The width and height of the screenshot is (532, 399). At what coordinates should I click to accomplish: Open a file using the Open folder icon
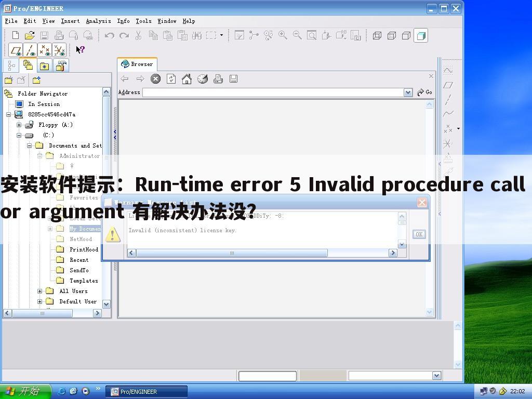coord(30,35)
